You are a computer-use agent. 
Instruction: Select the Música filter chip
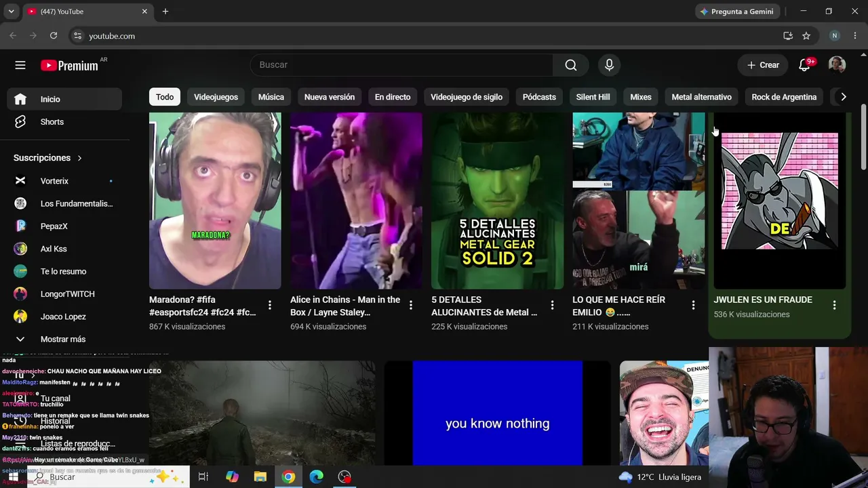pyautogui.click(x=271, y=97)
